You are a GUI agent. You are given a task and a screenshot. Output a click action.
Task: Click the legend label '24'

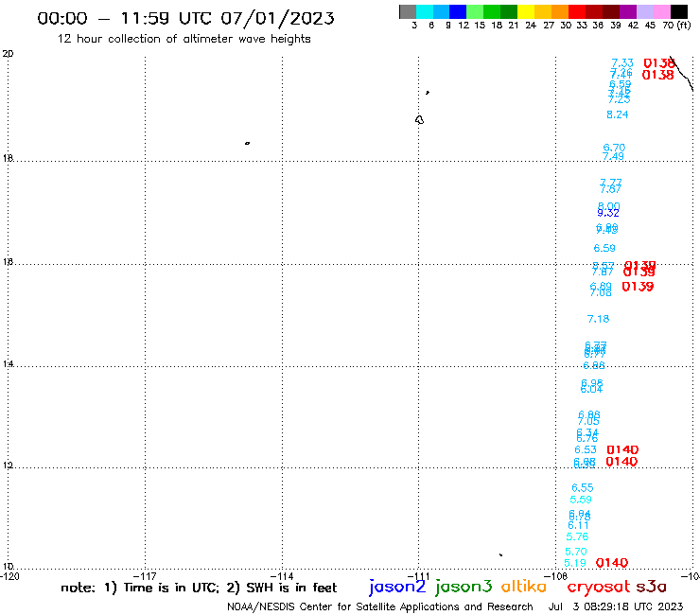(531, 25)
